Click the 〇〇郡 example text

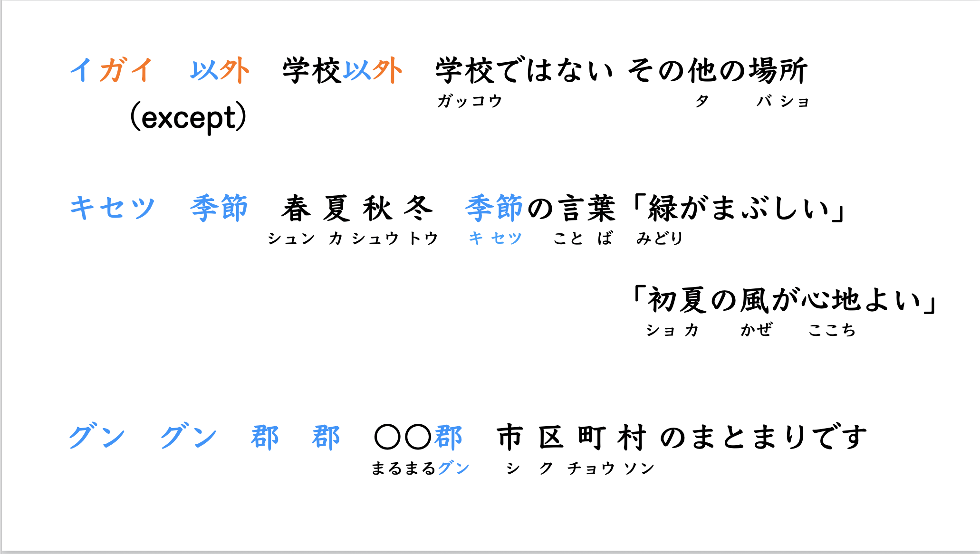(x=418, y=437)
